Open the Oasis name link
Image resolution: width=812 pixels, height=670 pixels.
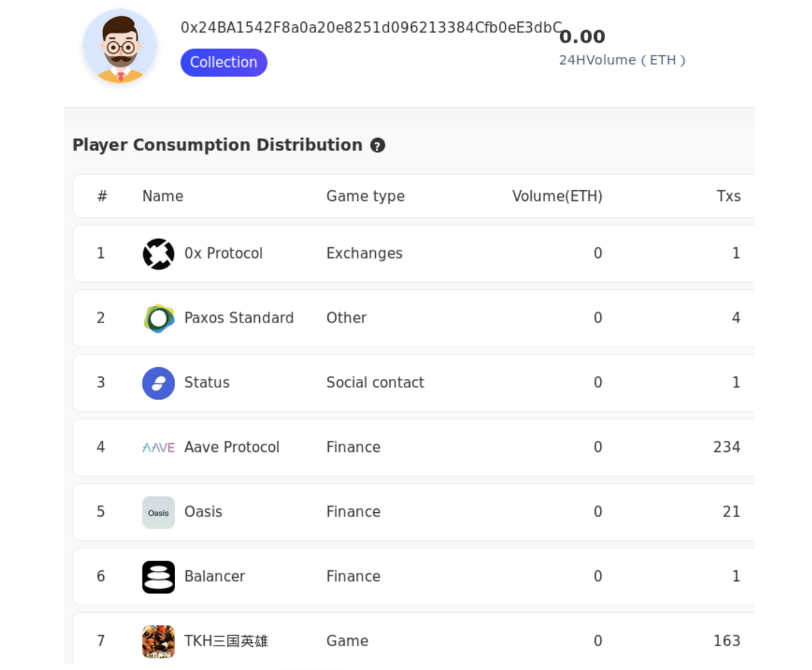[203, 512]
